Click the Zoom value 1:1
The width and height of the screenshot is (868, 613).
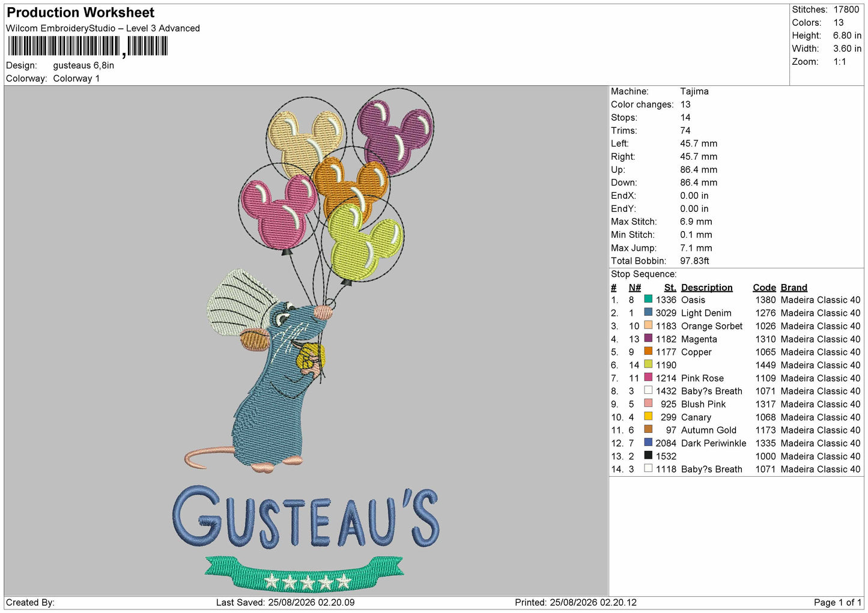(x=840, y=62)
